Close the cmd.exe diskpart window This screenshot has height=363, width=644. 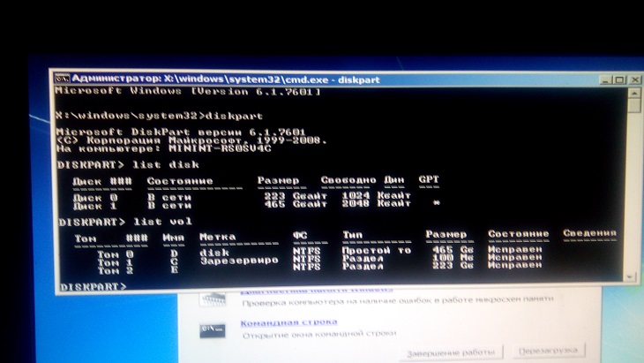tap(633, 81)
